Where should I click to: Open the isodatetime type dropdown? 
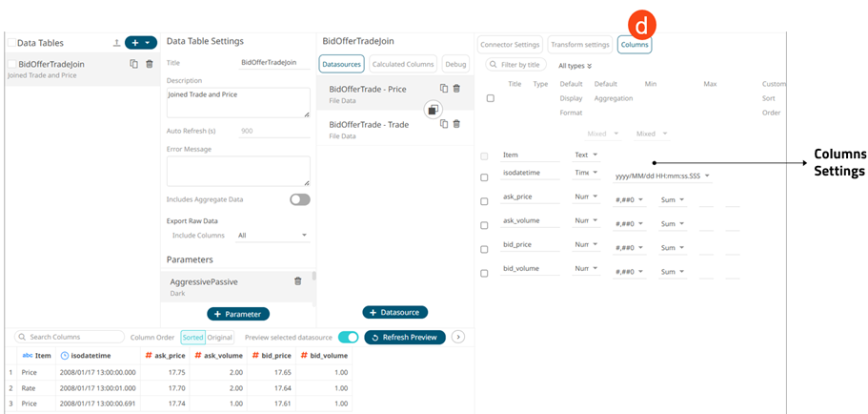click(587, 173)
